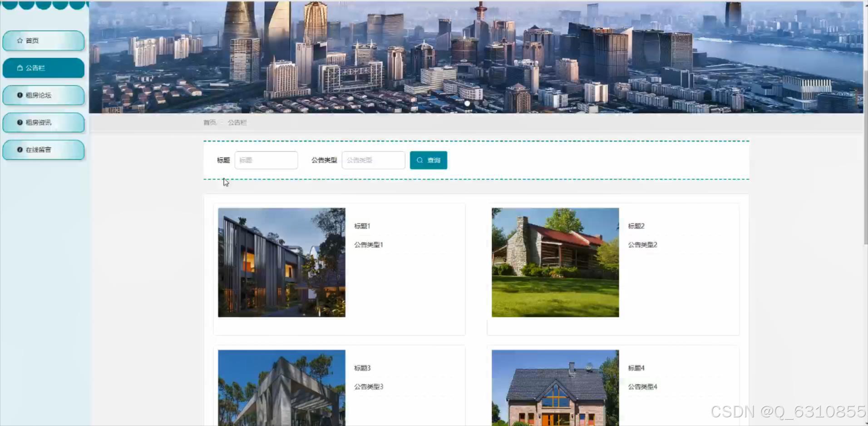This screenshot has height=426, width=868.
Task: Click the 标题3 announcement title
Action: pyautogui.click(x=362, y=368)
